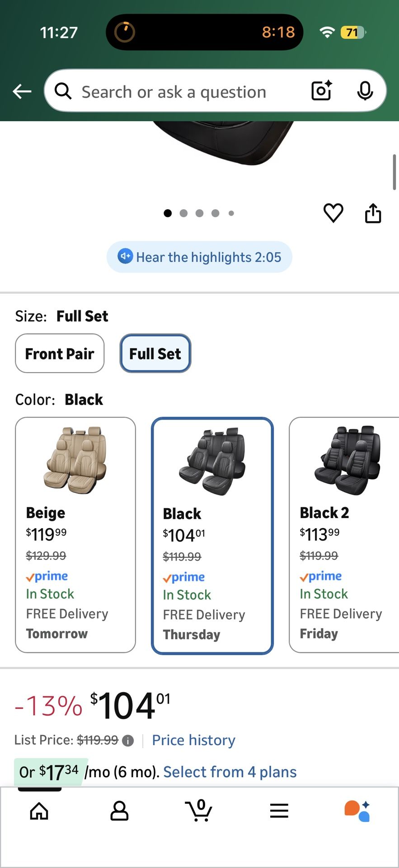Choose the Beige color variant
399x868 pixels.
pos(75,533)
